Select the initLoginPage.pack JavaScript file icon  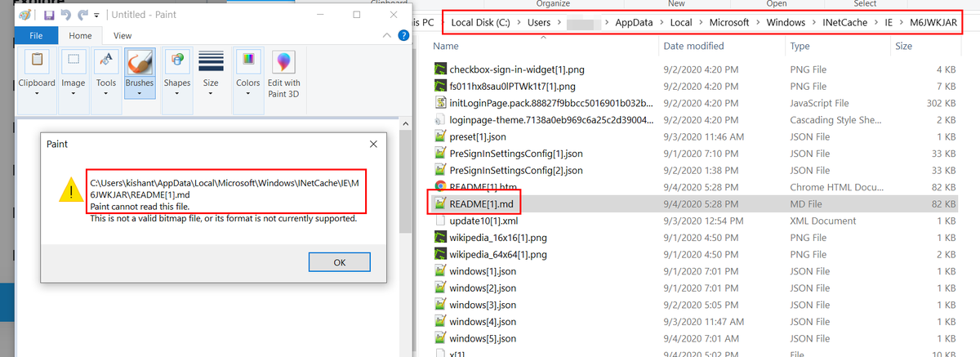click(441, 103)
